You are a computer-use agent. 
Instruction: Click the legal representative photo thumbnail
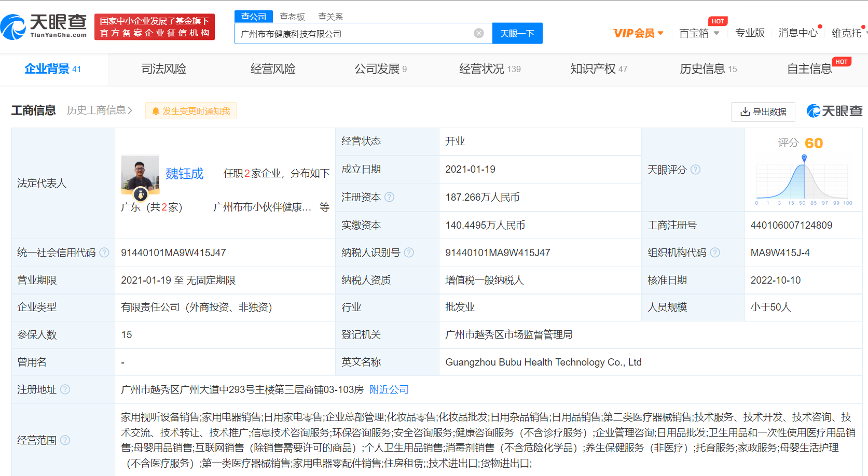pos(140,175)
